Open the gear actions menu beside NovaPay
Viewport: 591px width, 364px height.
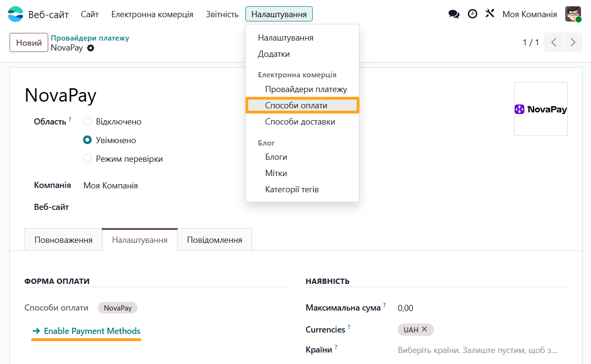(91, 48)
